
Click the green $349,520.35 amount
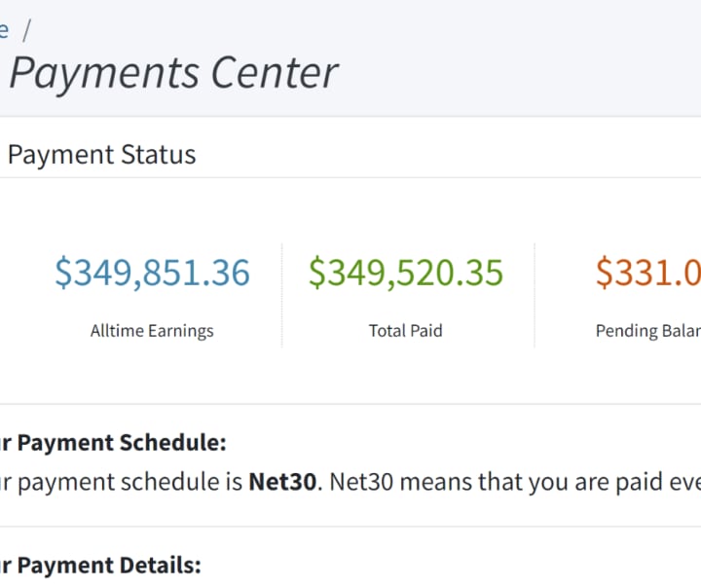pos(406,273)
